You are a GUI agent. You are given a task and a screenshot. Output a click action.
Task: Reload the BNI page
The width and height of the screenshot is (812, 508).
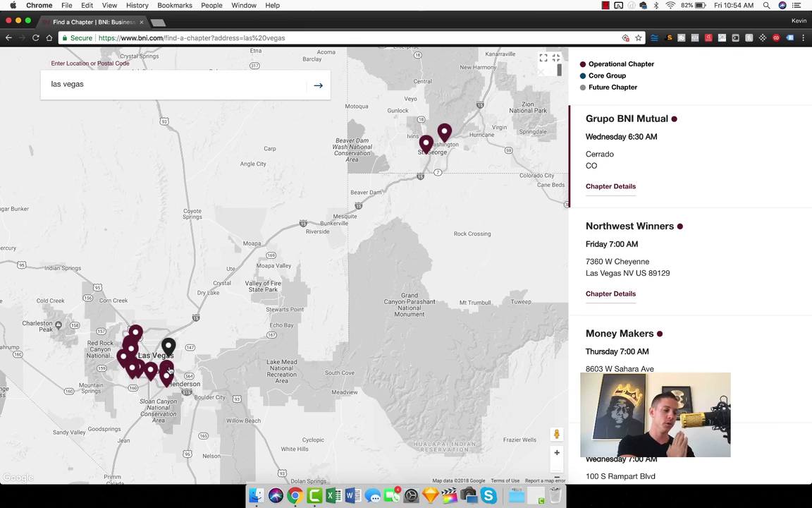[36, 38]
